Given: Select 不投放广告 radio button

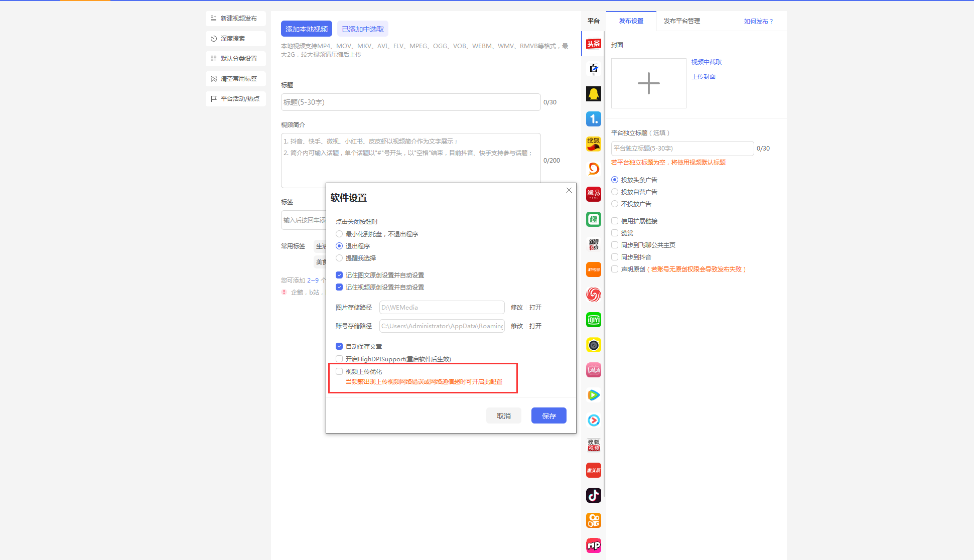Looking at the screenshot, I should [x=615, y=204].
